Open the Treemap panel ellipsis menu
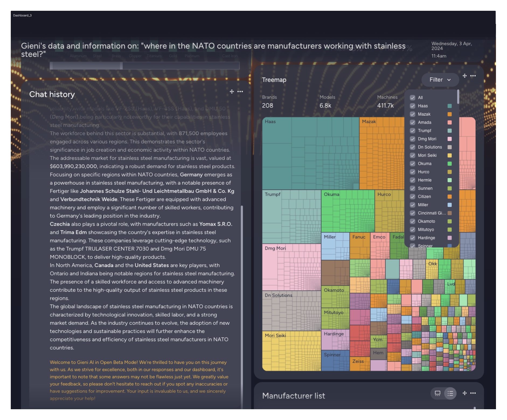The height and width of the screenshot is (420, 507). tap(473, 76)
